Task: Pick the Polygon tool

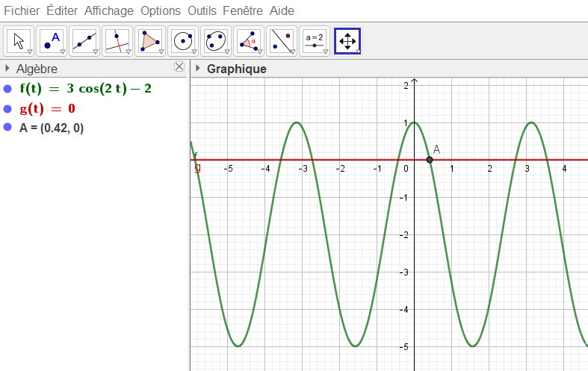Action: click(x=150, y=41)
